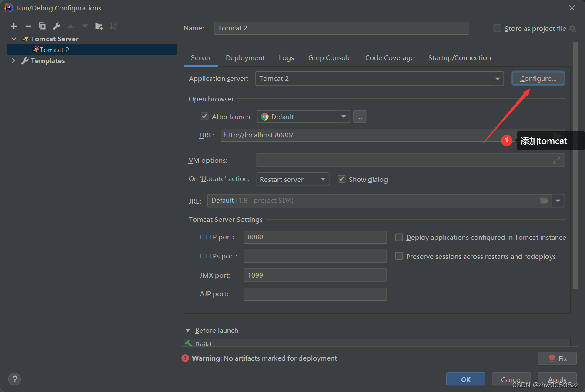Click the VM options field
Image resolution: width=585 pixels, height=392 pixels.
(x=410, y=160)
